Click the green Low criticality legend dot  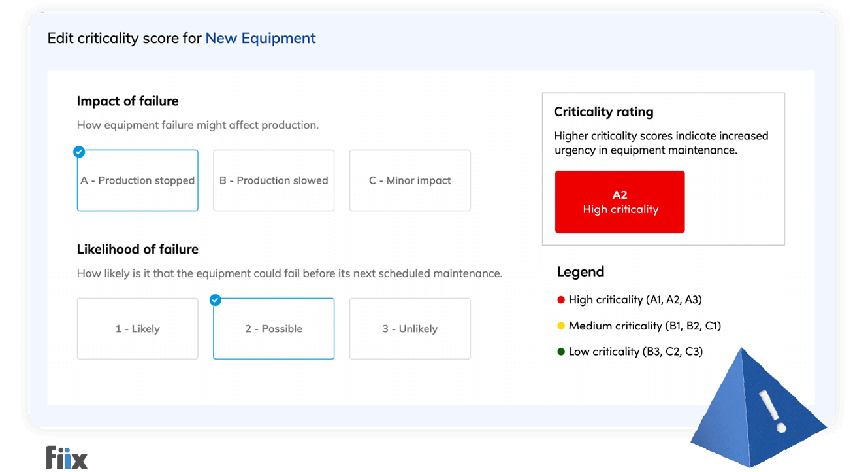click(560, 351)
